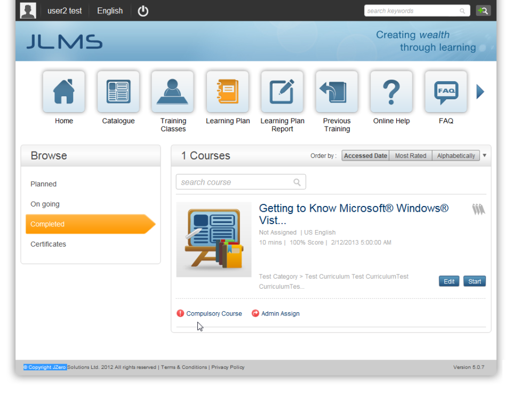Select the Most Rated sort option
The width and height of the screenshot is (512, 420).
point(410,155)
